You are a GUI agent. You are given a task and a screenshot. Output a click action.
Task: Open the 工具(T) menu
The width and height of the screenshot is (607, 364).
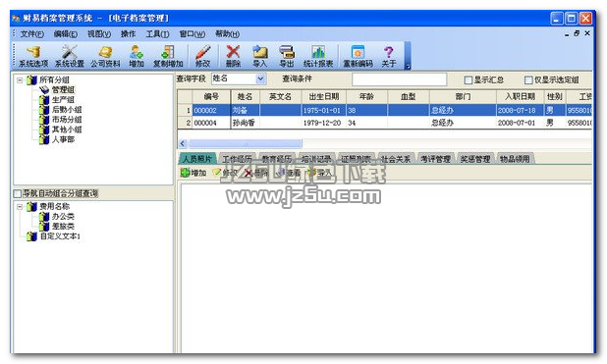tap(157, 34)
